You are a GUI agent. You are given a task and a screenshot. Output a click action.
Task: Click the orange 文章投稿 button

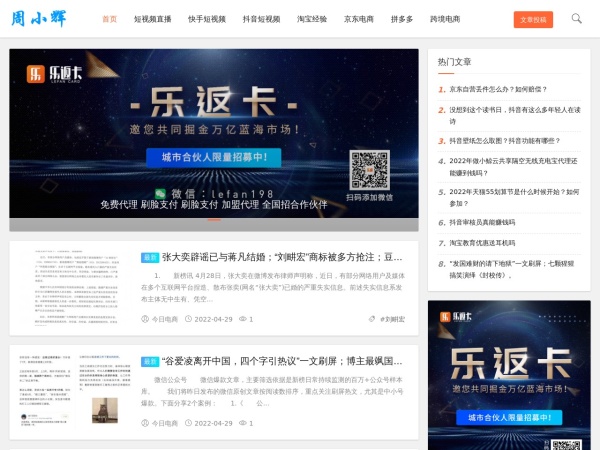click(x=533, y=20)
